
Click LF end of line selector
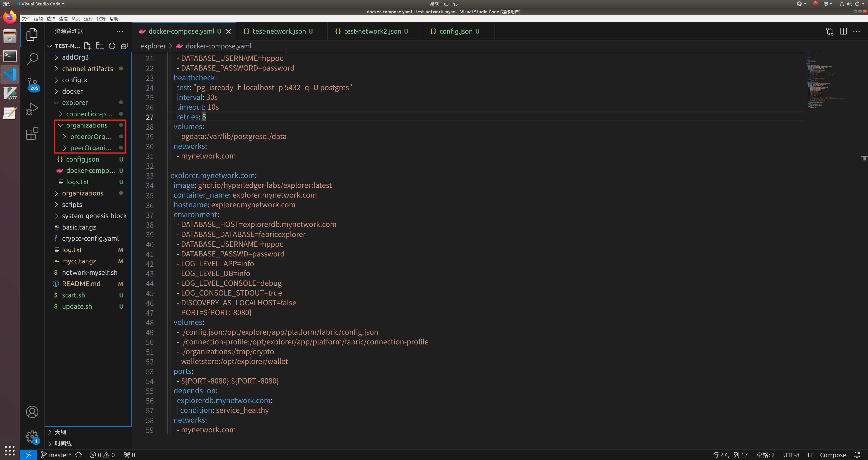pos(811,455)
